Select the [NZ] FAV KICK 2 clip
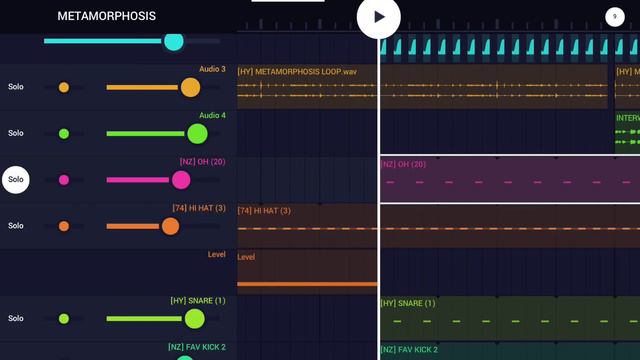640x360 pixels. 510,351
